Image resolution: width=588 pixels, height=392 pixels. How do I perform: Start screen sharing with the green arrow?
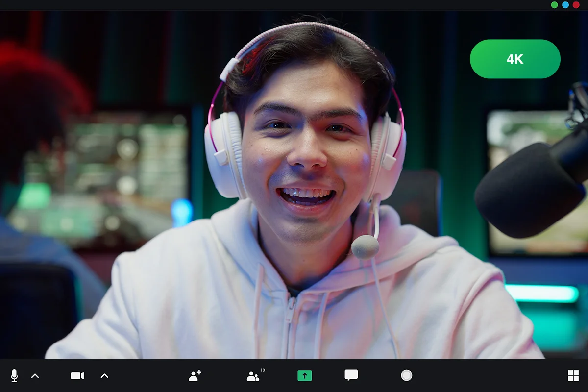coord(304,376)
